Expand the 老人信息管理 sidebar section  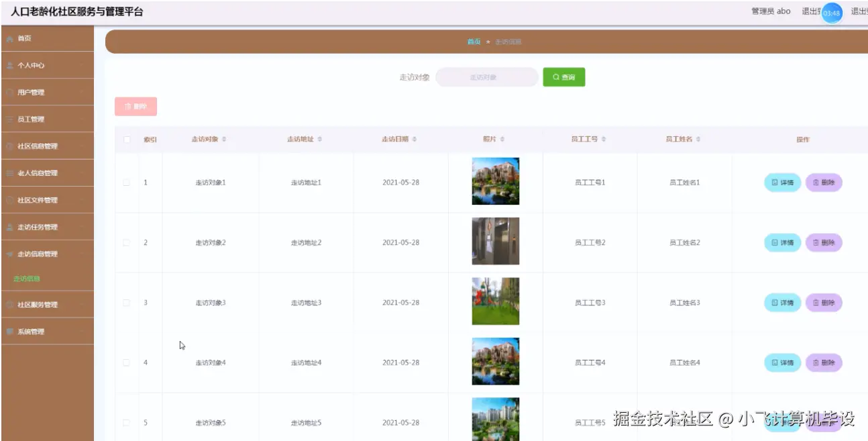point(47,173)
